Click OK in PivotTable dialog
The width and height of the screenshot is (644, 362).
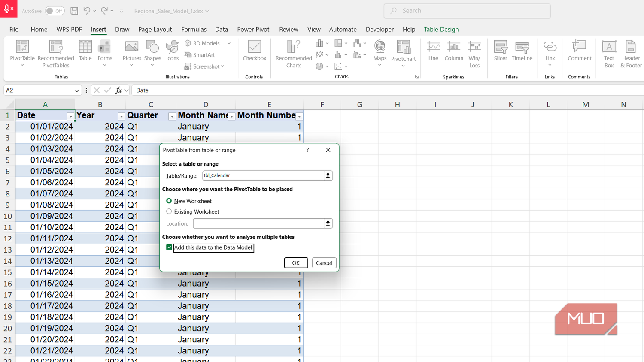coord(296,263)
